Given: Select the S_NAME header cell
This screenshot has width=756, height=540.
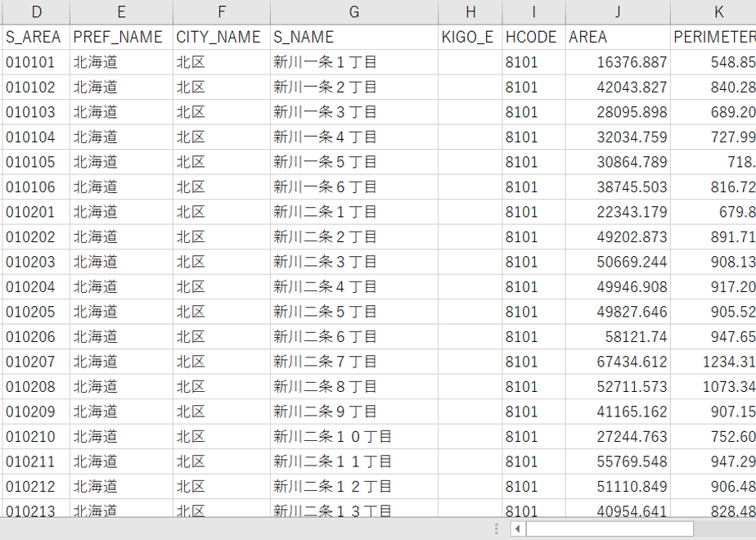Looking at the screenshot, I should [354, 37].
